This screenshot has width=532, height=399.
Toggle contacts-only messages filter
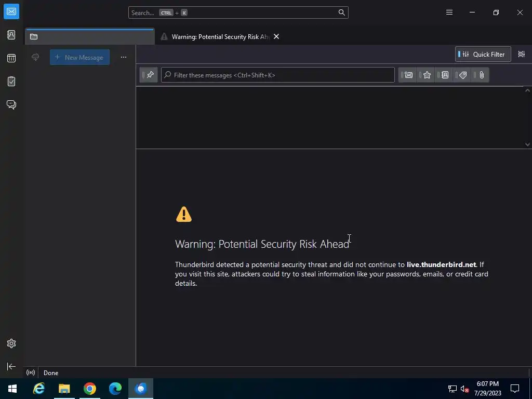(444, 75)
